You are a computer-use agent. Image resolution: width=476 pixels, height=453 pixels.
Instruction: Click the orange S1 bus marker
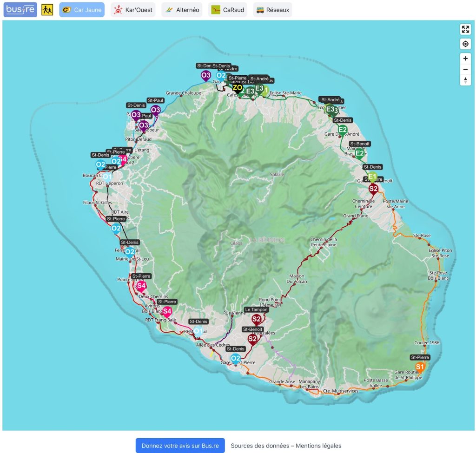(420, 367)
